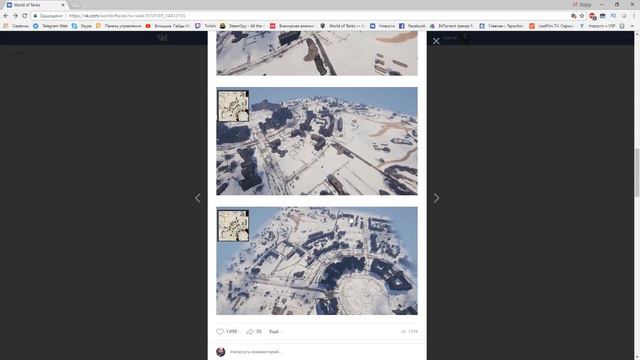Open the LostFilm.TV bookmark
Image resolution: width=640 pixels, height=360 pixels.
[x=551, y=26]
